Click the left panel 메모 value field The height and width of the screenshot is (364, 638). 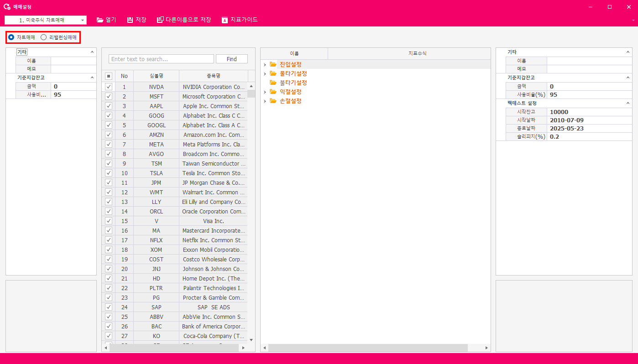point(73,69)
